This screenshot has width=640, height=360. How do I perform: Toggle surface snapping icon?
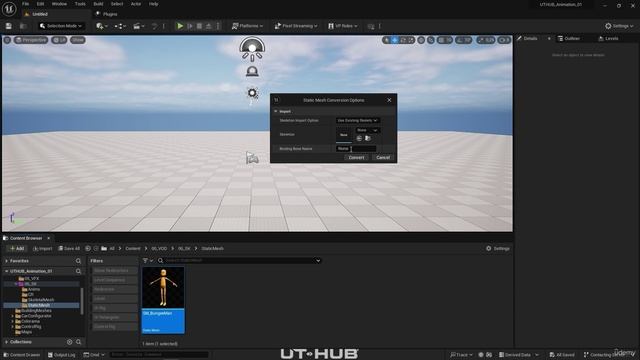tap(431, 40)
